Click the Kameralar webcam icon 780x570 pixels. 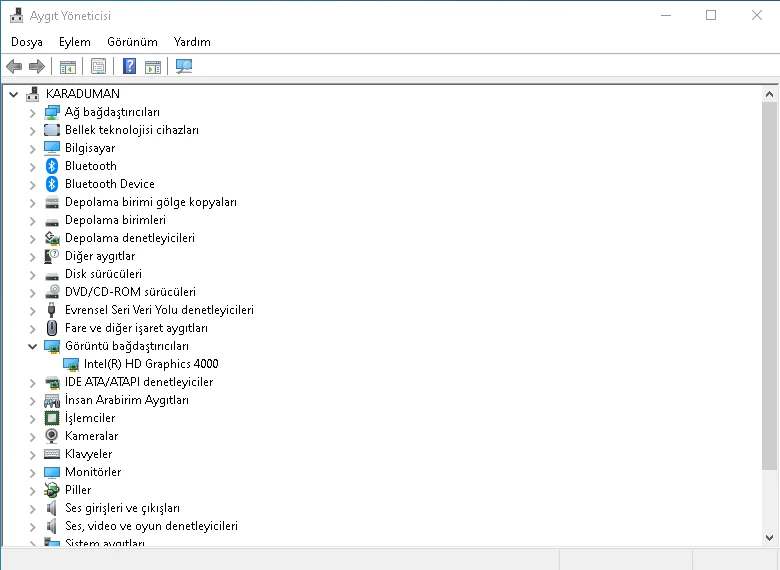point(52,436)
